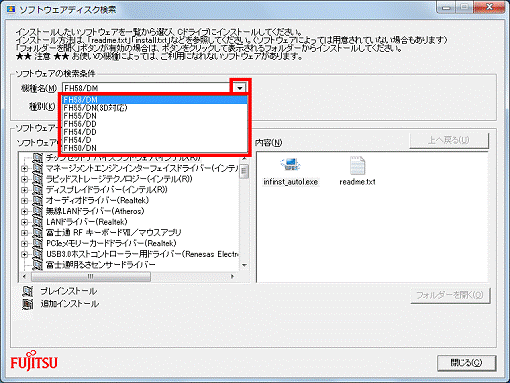The image size is (510, 383).
Task: Select 富士通 RF キーボード/マウスアプリ item
Action: (x=114, y=232)
